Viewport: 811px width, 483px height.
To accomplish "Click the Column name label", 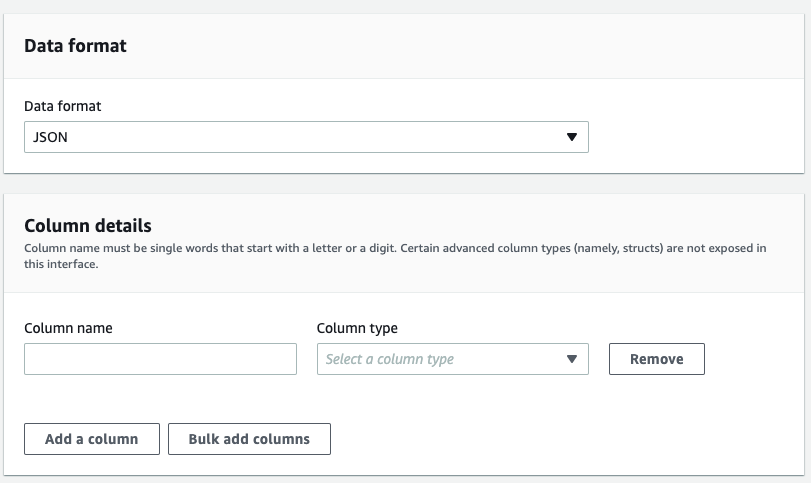I will (x=68, y=328).
